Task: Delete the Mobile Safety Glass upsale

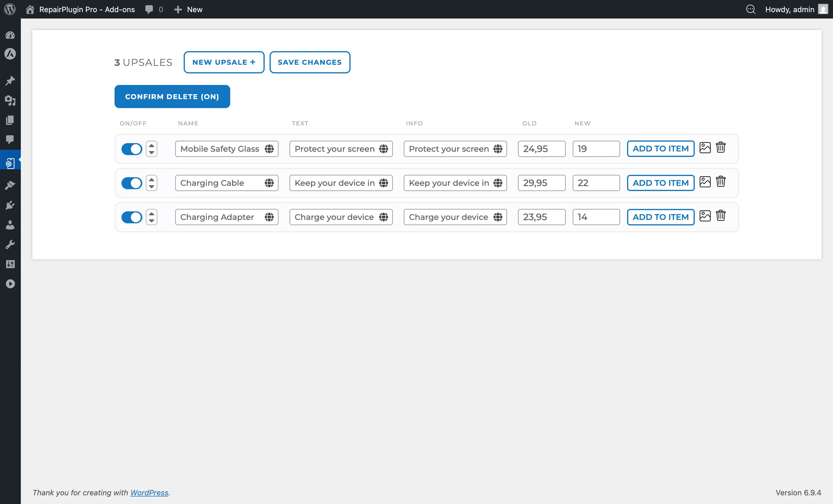Action: coord(721,148)
